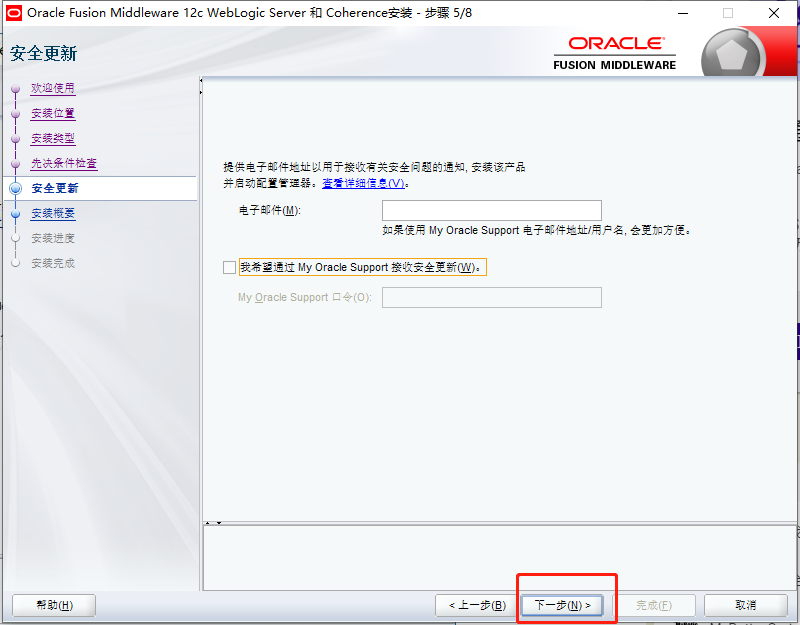Image resolution: width=800 pixels, height=625 pixels.
Task: Focus the 电子邮件(M) input field
Action: point(492,210)
